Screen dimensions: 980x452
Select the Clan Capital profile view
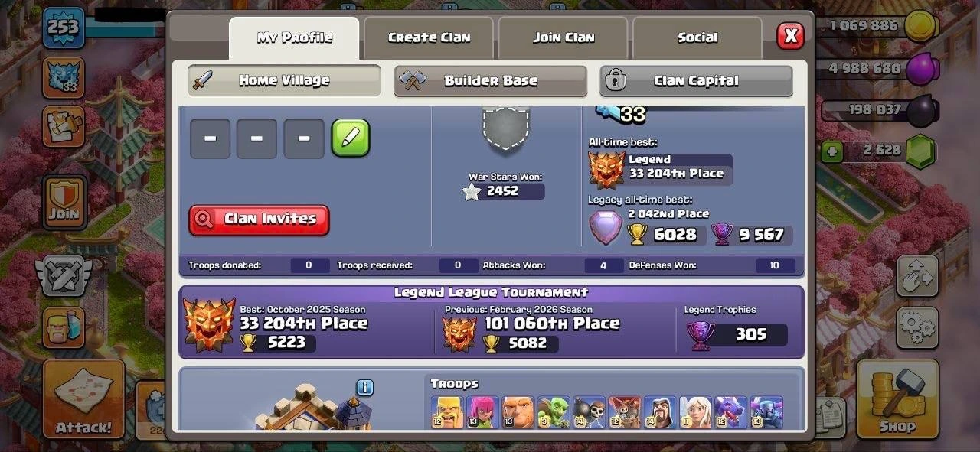coord(696,81)
